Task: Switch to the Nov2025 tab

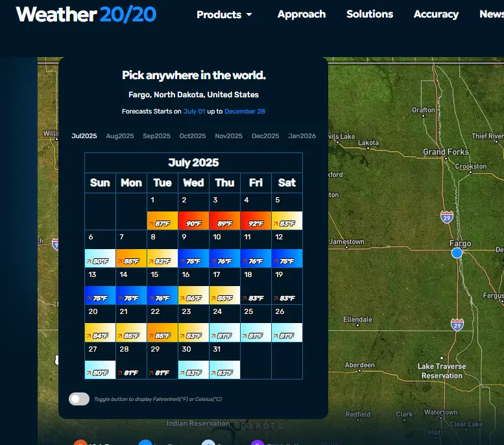Action: click(228, 136)
